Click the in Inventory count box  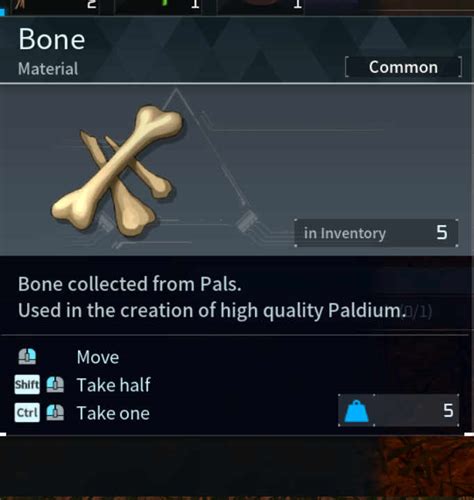[376, 233]
